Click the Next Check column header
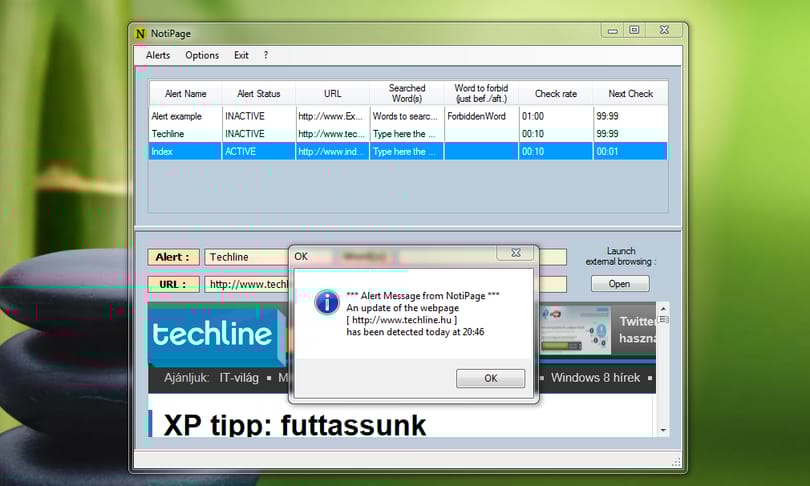The height and width of the screenshot is (486, 810). click(630, 93)
